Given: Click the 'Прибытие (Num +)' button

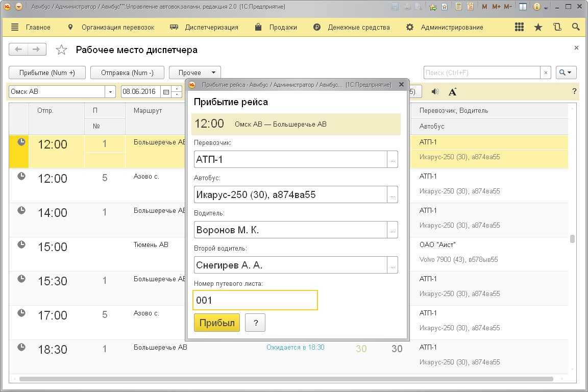Looking at the screenshot, I should 47,73.
